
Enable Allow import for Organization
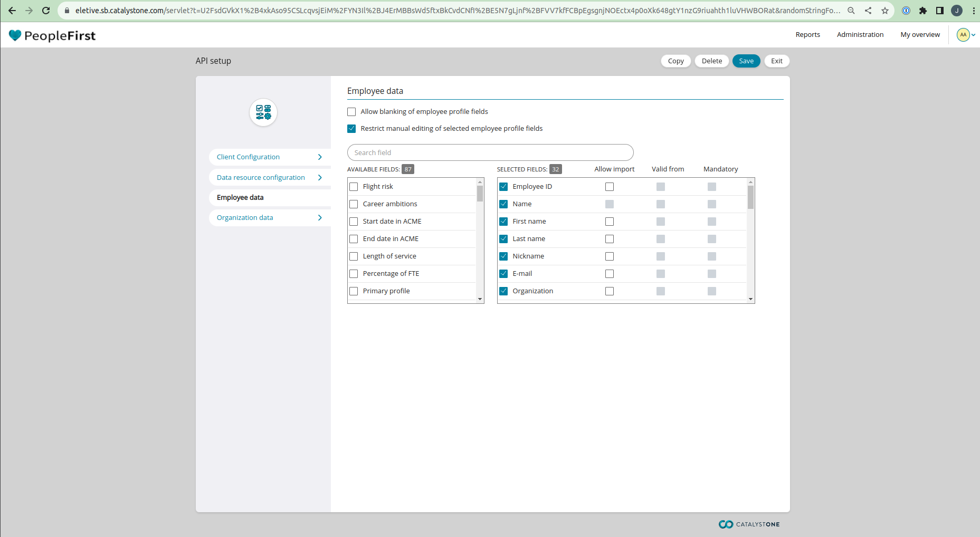pos(610,291)
